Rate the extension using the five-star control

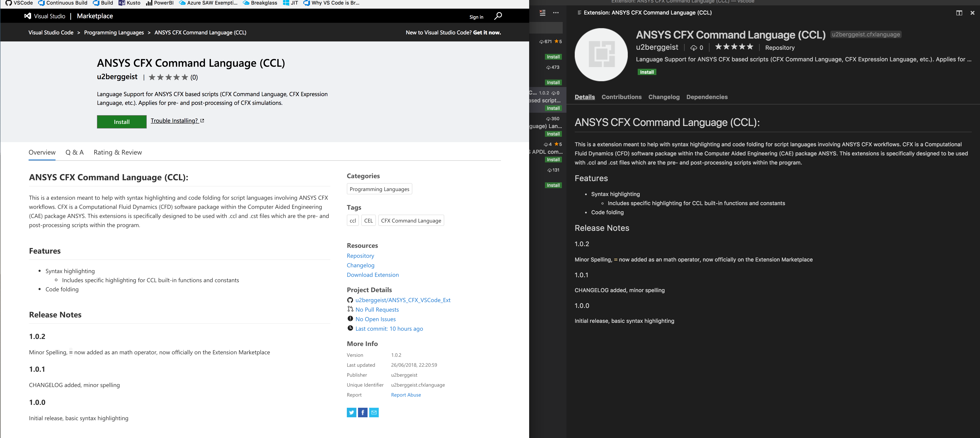[x=168, y=77]
